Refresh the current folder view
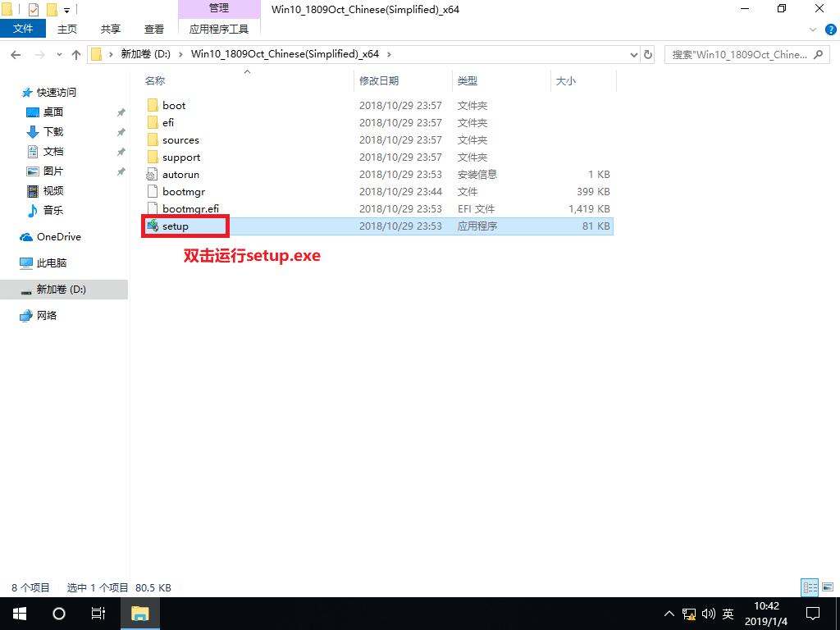This screenshot has width=840, height=630. pos(648,55)
